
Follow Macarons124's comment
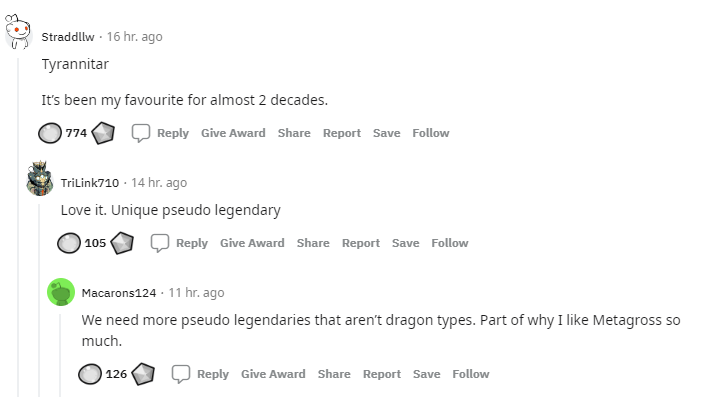(x=471, y=374)
